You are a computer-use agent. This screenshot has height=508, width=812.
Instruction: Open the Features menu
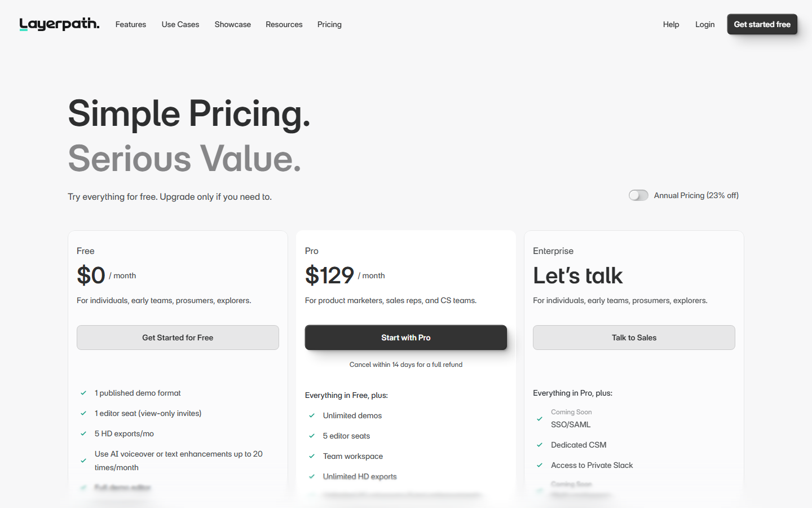(131, 24)
